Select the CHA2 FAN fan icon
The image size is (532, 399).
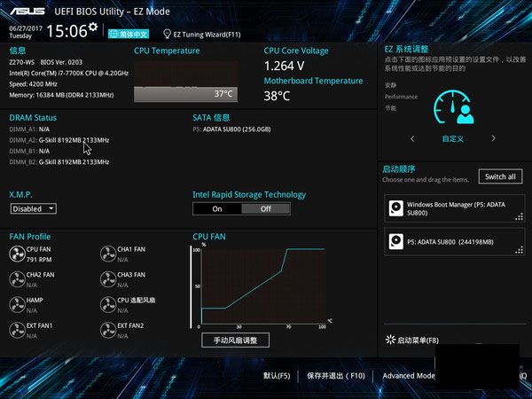pyautogui.click(x=17, y=279)
